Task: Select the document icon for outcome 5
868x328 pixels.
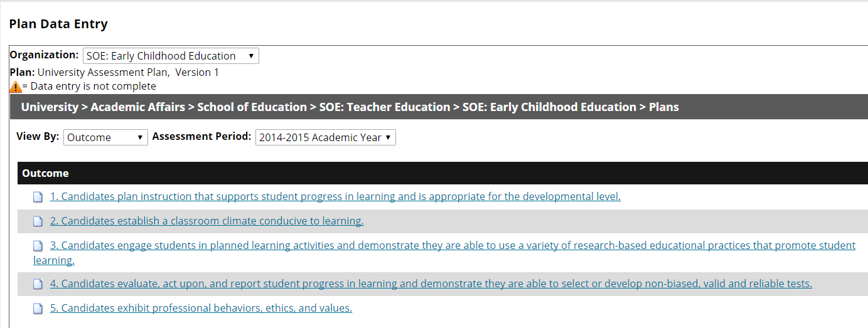Action: pos(38,309)
